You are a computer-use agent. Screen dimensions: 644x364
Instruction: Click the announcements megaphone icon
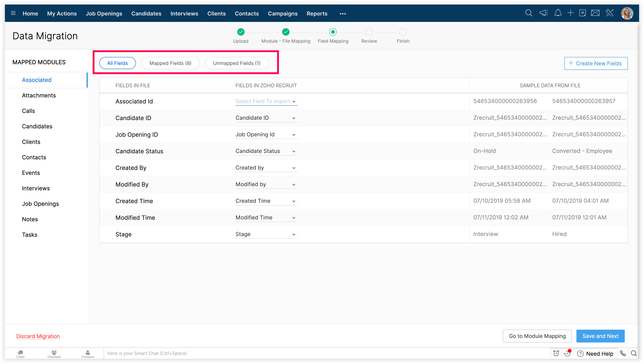click(x=544, y=13)
